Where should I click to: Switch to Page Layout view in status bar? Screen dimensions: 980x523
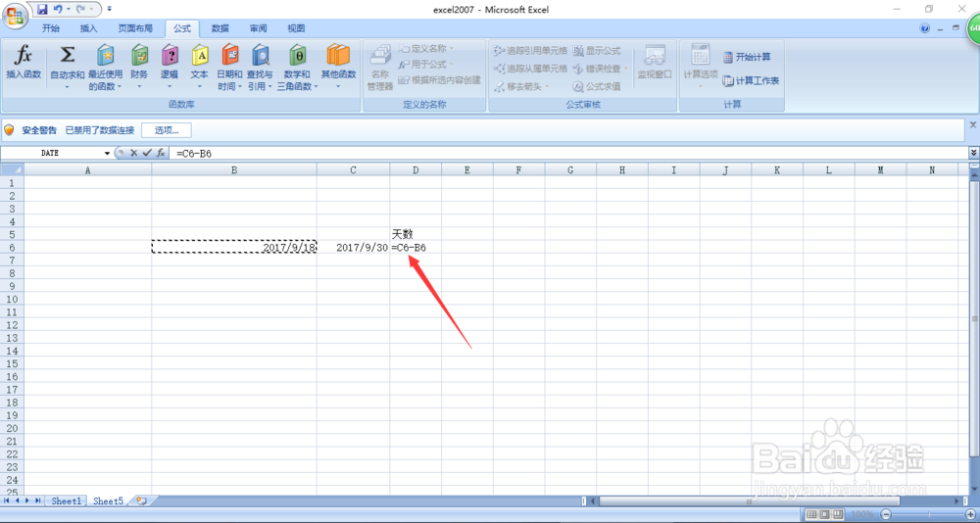click(824, 514)
